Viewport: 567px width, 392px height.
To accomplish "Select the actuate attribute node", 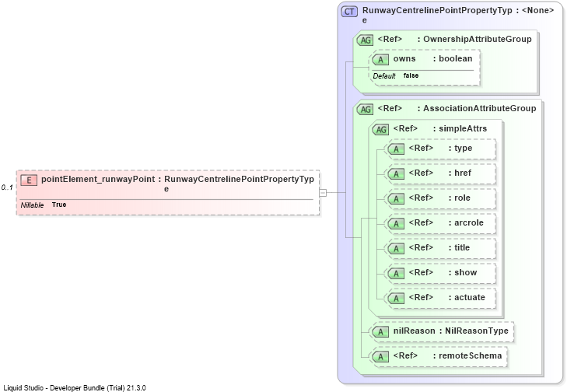I will (440, 298).
